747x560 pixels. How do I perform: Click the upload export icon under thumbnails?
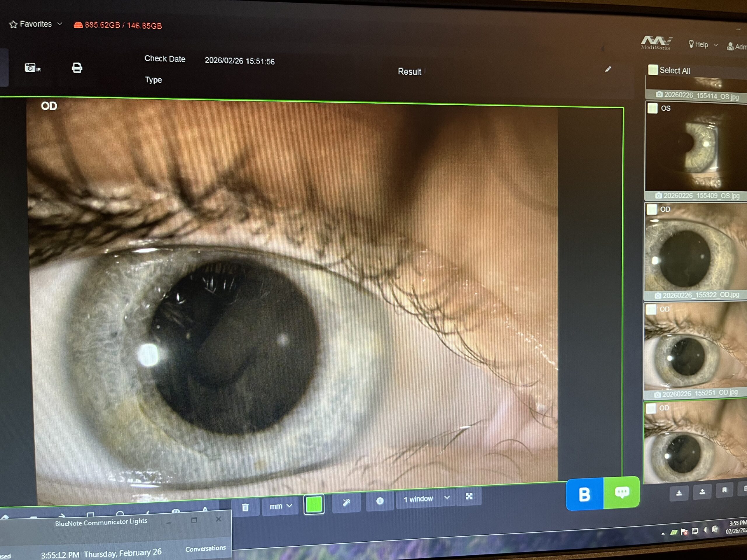point(702,492)
